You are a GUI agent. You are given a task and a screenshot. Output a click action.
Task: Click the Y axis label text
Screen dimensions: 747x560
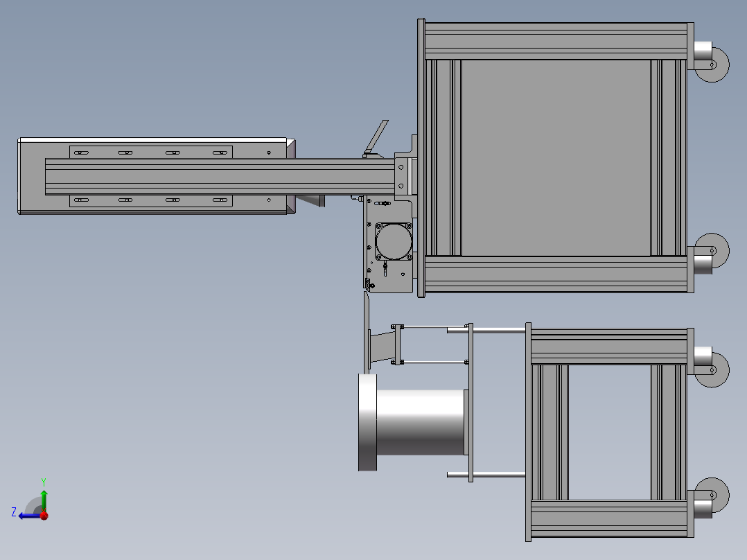pos(44,482)
